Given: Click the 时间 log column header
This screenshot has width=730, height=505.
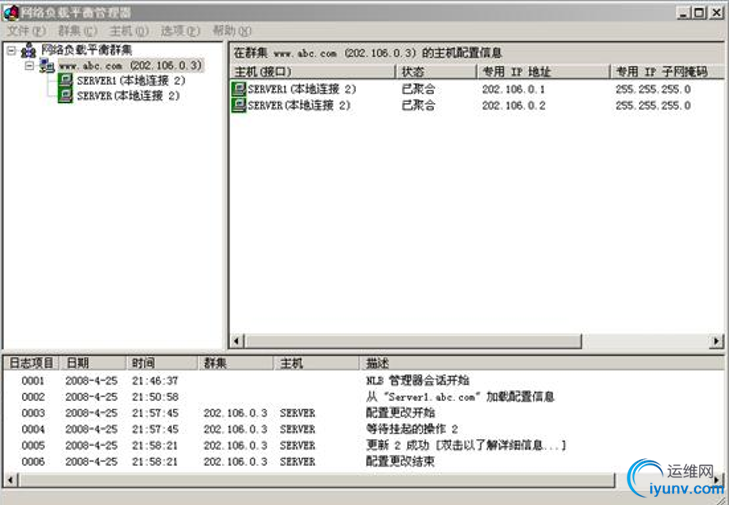Looking at the screenshot, I should [162, 363].
